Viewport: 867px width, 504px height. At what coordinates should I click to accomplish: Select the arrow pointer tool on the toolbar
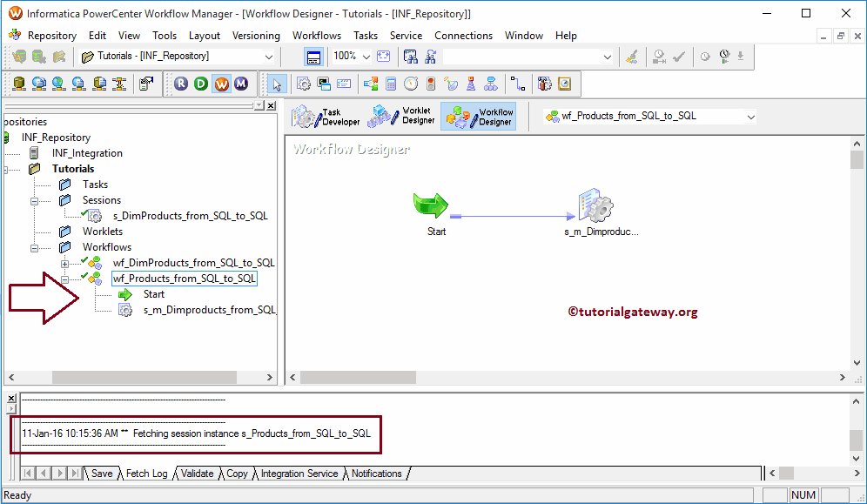tap(276, 84)
